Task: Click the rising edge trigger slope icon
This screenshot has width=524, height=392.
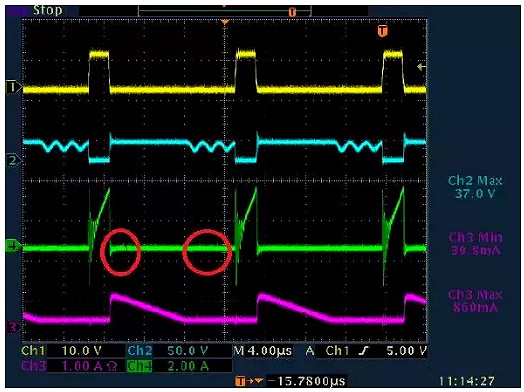Action: pos(365,351)
